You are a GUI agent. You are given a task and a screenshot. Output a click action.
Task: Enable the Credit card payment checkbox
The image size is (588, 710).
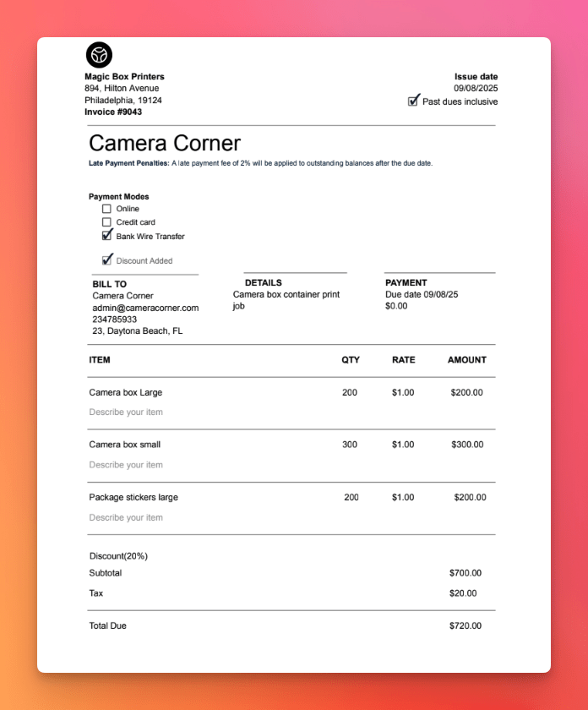pyautogui.click(x=106, y=222)
